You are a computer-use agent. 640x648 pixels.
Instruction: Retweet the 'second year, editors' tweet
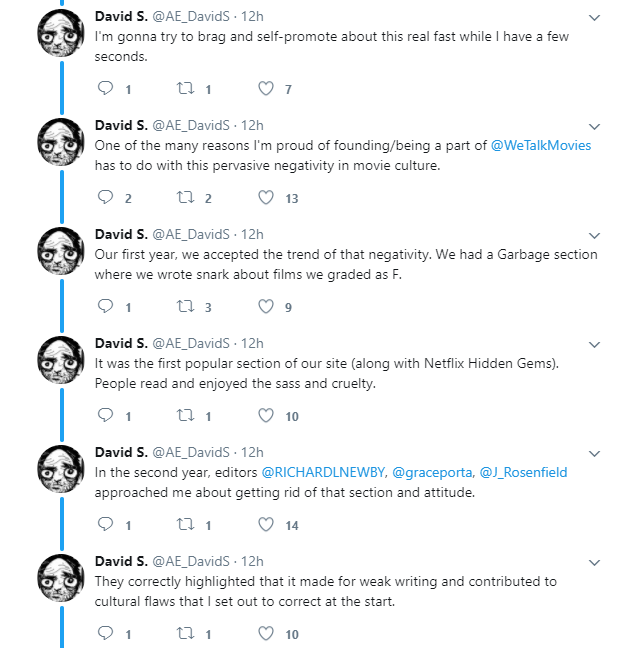[x=186, y=524]
